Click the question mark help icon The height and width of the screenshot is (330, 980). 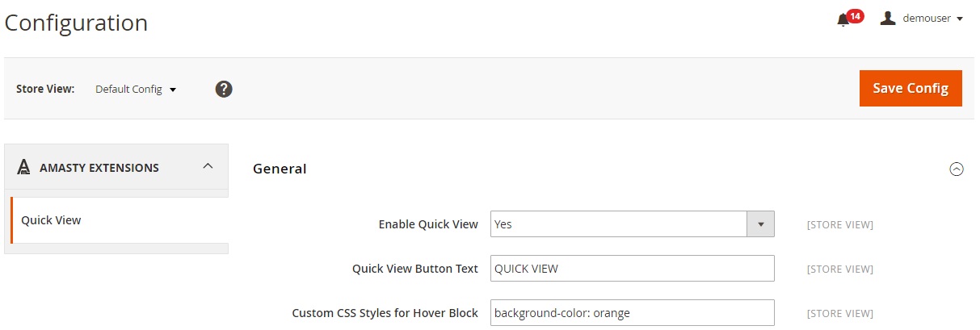224,89
